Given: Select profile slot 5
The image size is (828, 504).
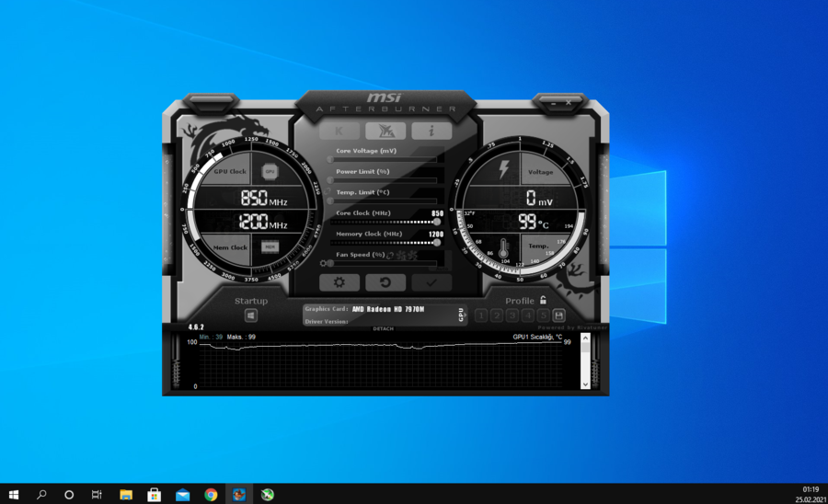Looking at the screenshot, I should (543, 315).
